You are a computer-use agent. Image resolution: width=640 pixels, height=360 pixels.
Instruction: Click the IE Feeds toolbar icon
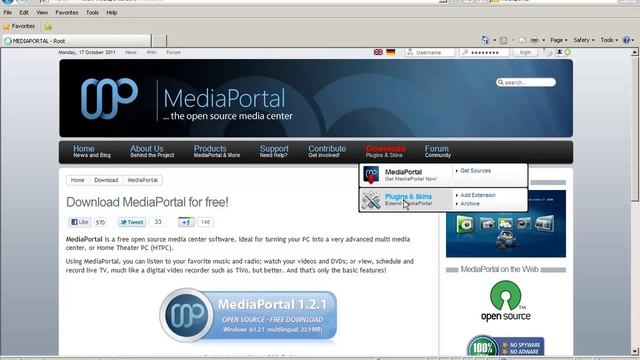click(x=504, y=40)
